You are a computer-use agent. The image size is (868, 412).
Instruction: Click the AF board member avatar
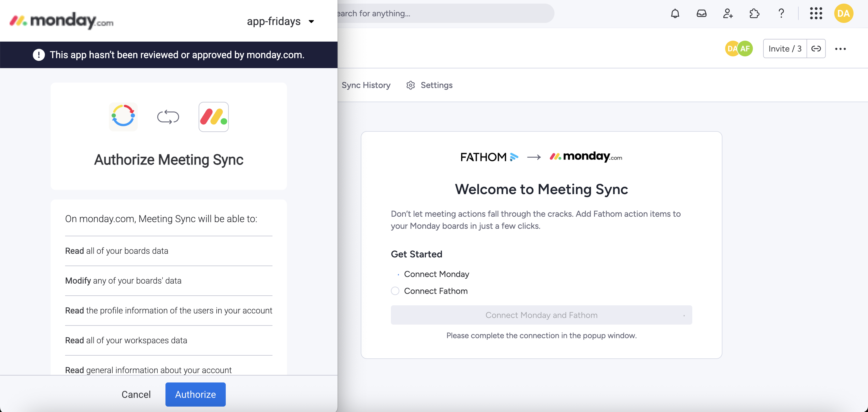point(745,49)
